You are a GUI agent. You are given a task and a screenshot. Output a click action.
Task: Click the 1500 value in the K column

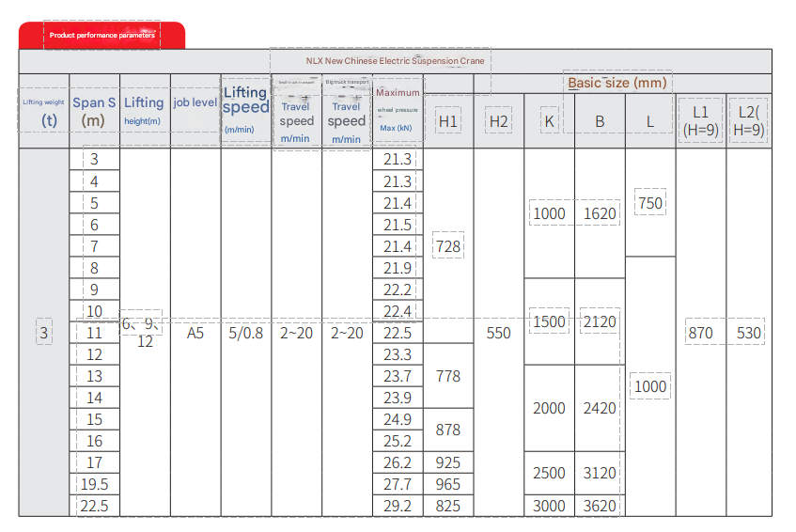(549, 321)
